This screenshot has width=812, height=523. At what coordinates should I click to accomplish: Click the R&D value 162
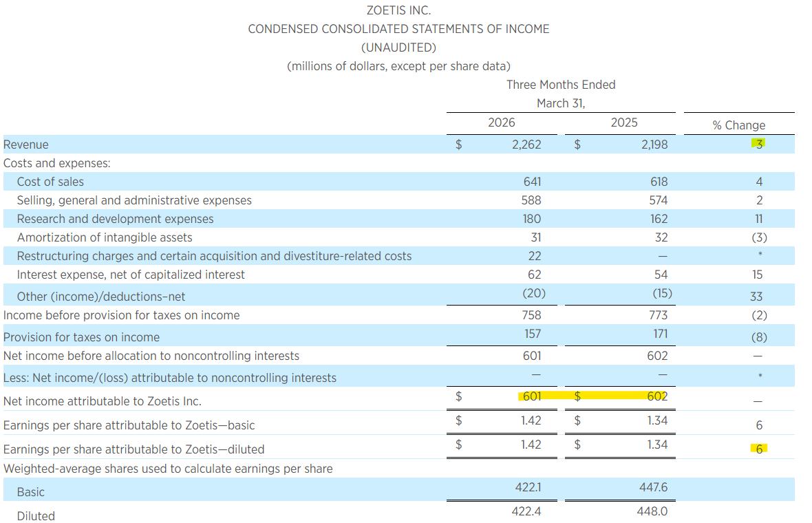click(x=659, y=219)
